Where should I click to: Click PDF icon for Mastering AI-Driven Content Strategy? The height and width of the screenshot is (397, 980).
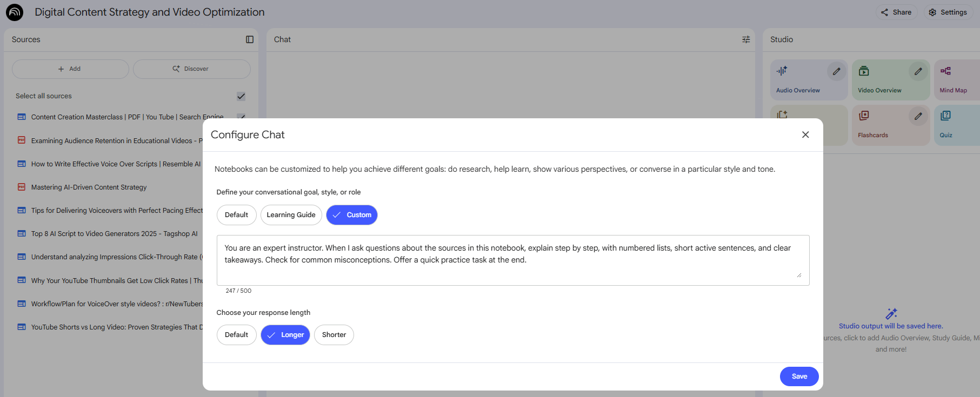pos(22,187)
